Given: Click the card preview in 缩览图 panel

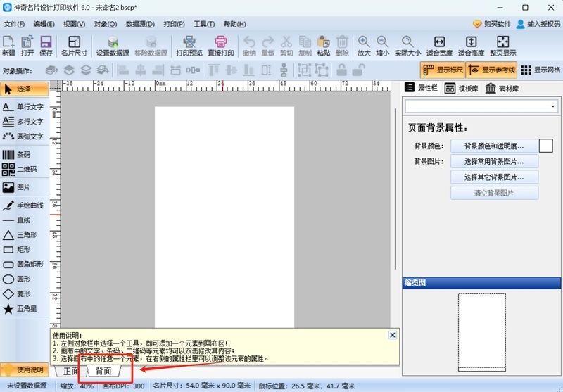Looking at the screenshot, I should [482, 332].
